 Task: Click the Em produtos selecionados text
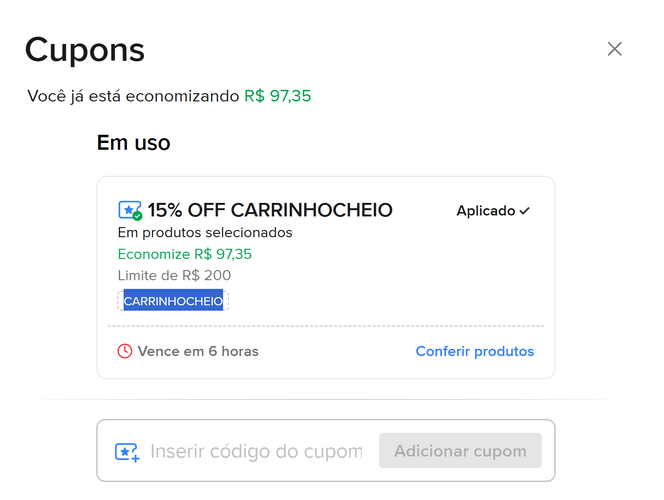(x=205, y=233)
